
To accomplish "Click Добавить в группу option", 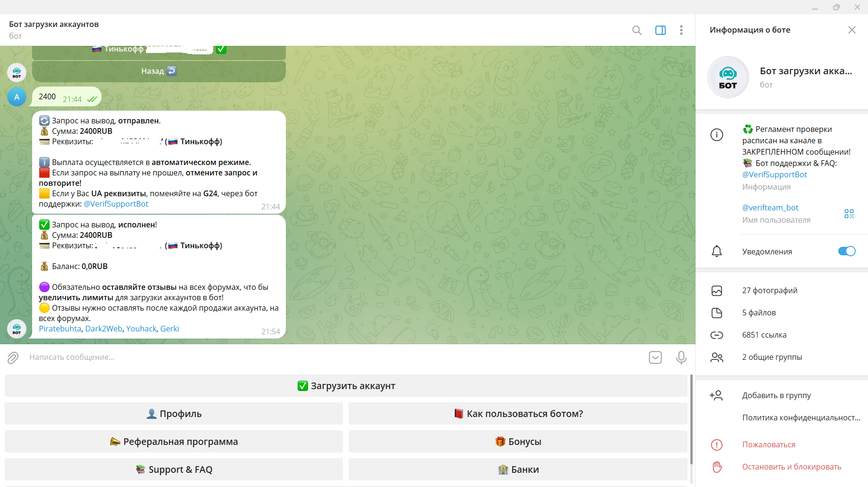I will (x=776, y=395).
